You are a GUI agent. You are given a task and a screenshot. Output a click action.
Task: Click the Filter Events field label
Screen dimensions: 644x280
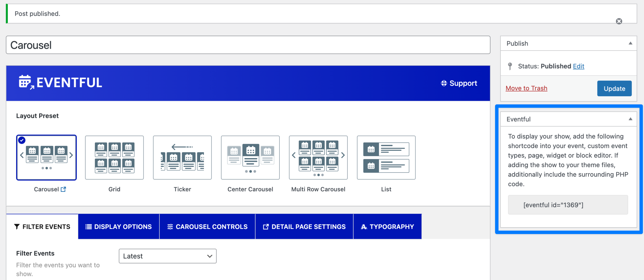(35, 253)
